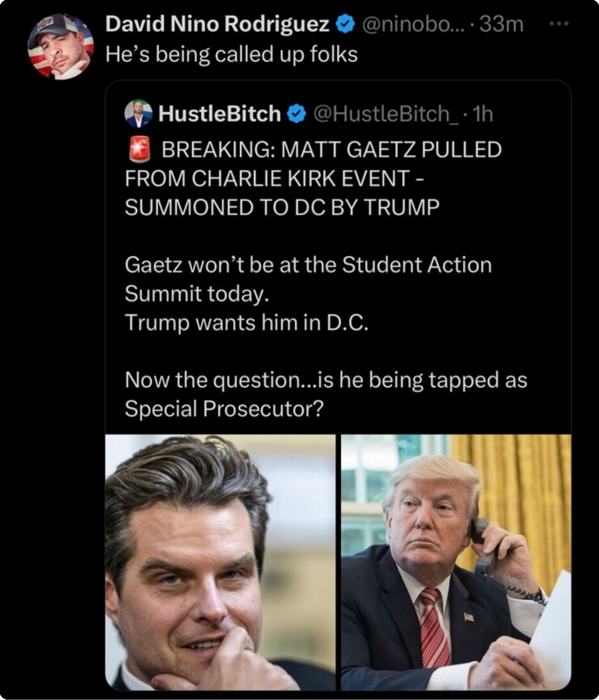Click the red siren emoji before BREAKING
The width and height of the screenshot is (599, 700).
click(x=139, y=150)
